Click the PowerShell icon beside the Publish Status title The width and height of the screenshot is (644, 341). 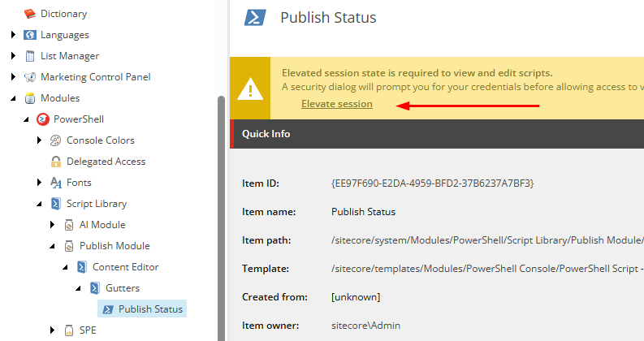pyautogui.click(x=255, y=18)
